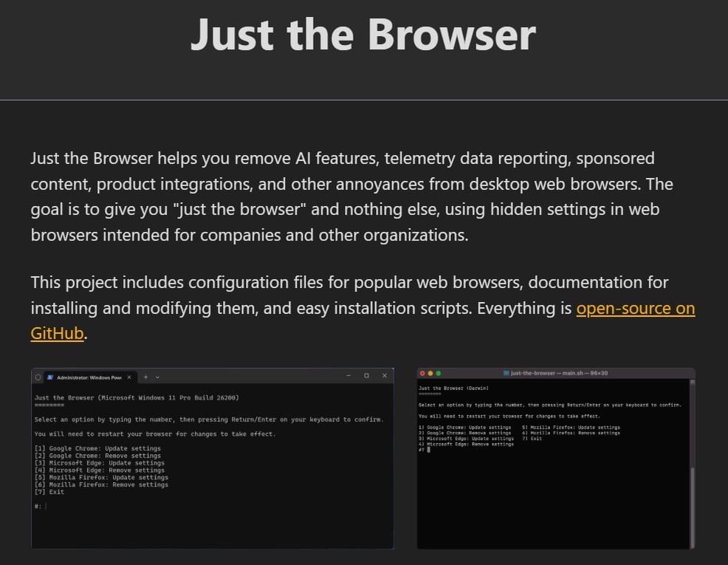The image size is (728, 565).
Task: Click "Just the Browser (Darwin)" text
Action: (453, 388)
